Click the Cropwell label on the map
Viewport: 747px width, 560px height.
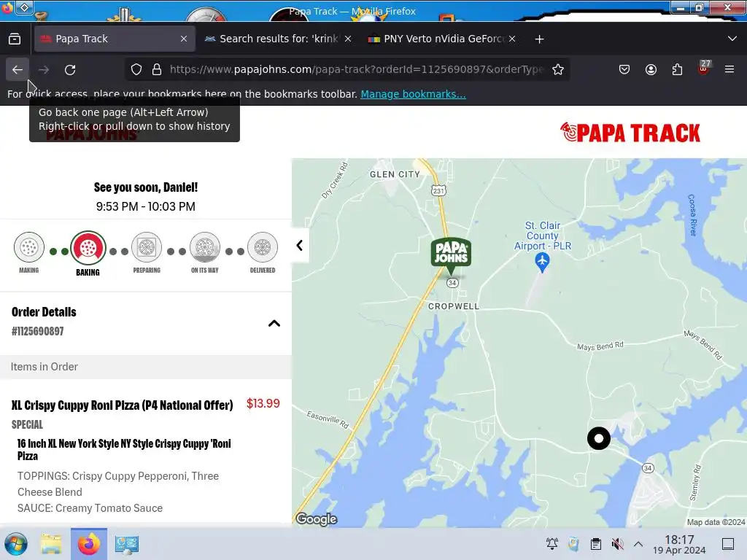454,306
